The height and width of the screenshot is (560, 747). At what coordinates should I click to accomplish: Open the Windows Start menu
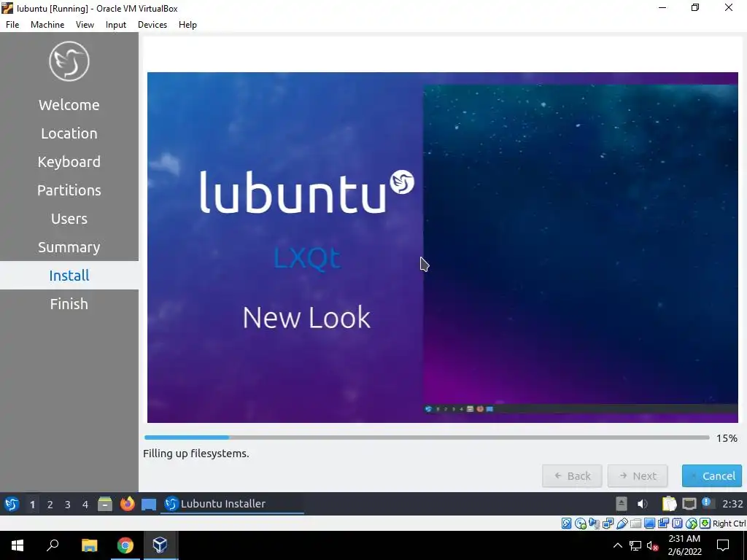18,545
